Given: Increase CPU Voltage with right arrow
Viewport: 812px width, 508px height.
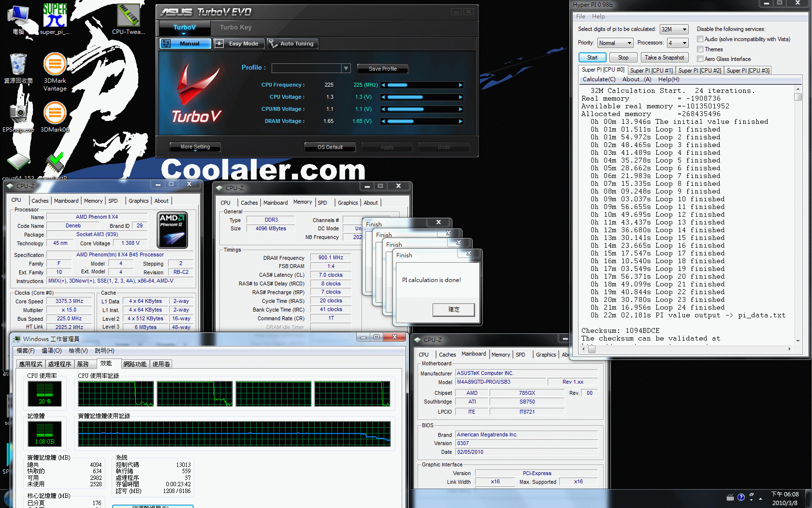Looking at the screenshot, I should [x=461, y=97].
